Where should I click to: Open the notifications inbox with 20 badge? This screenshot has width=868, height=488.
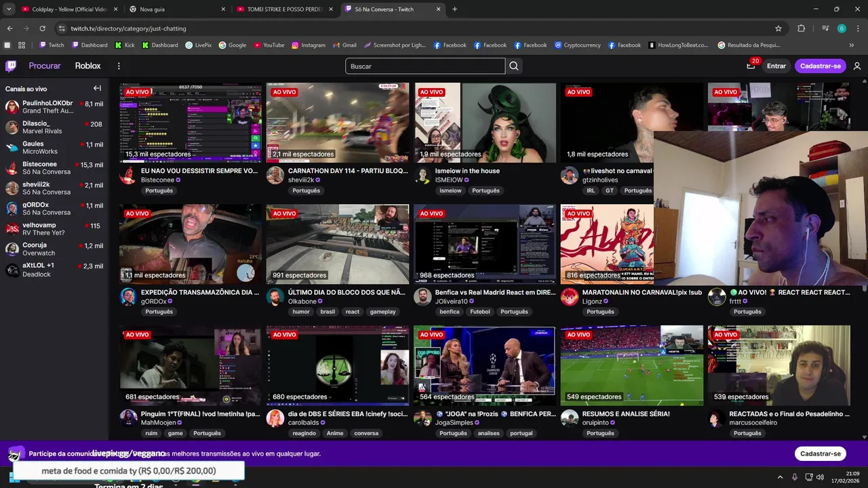[751, 66]
